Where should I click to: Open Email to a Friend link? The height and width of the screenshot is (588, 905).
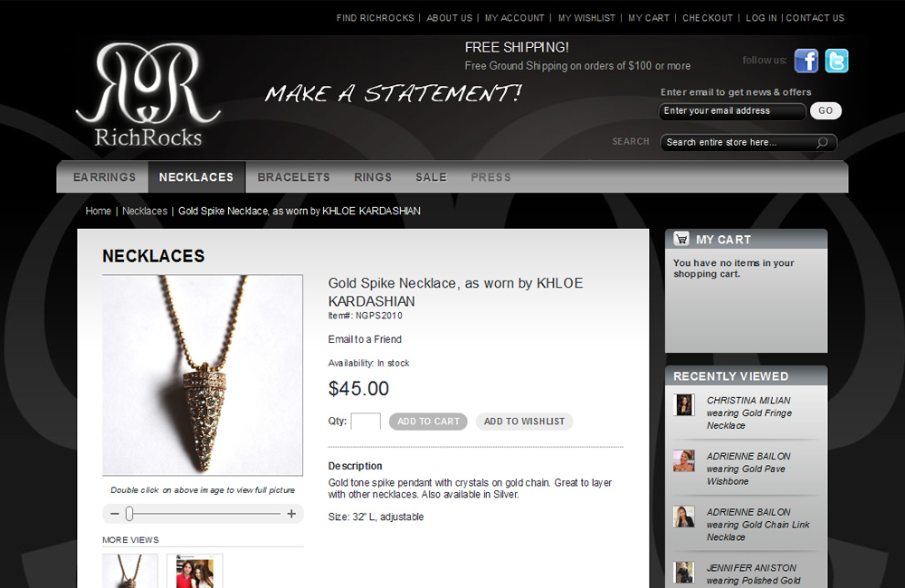[365, 339]
